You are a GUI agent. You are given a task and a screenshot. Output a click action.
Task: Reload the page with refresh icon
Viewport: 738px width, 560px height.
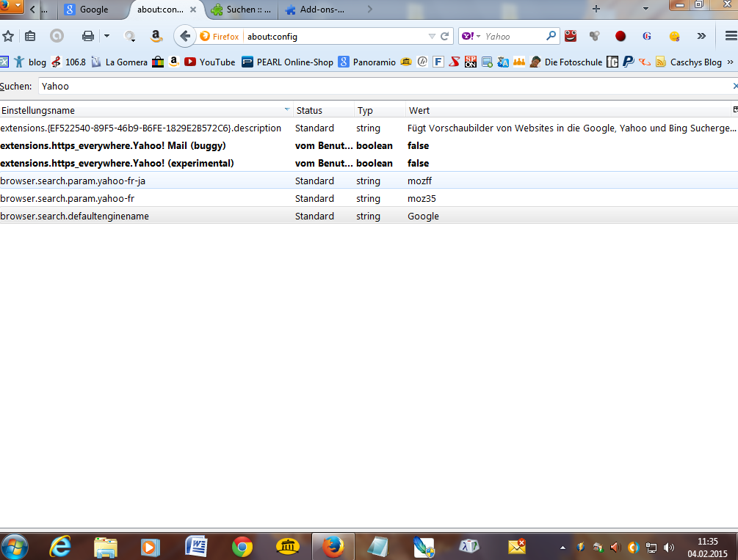445,36
